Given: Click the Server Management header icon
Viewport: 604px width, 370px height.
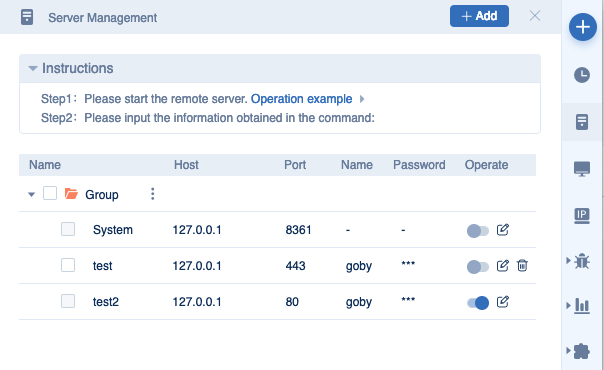Looking at the screenshot, I should 27,17.
